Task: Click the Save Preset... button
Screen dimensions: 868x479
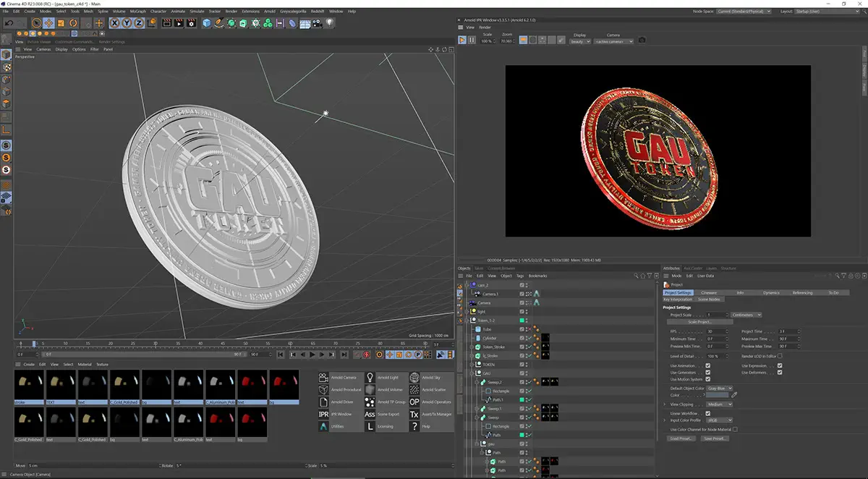Action: (x=714, y=438)
